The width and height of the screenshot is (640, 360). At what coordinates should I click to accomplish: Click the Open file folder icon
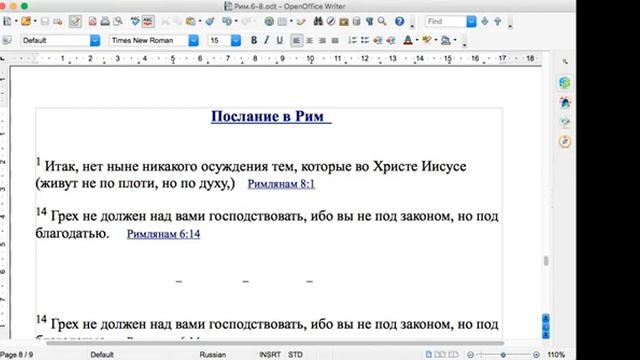coord(26,21)
